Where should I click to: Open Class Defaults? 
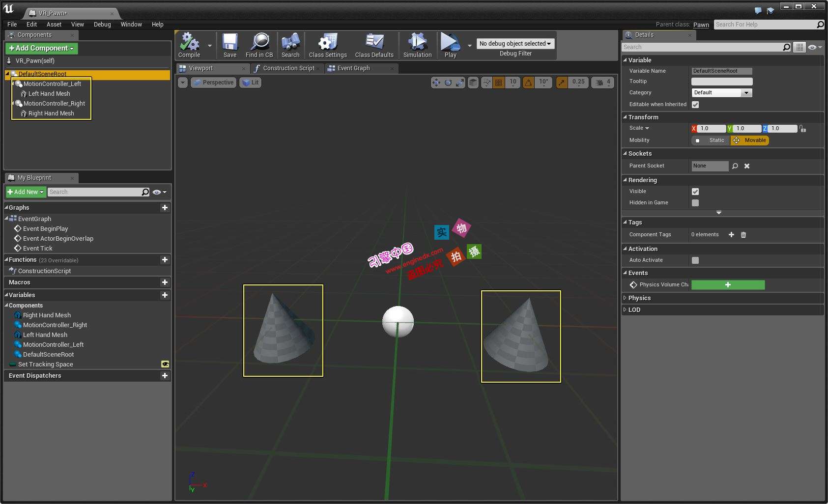tap(374, 45)
